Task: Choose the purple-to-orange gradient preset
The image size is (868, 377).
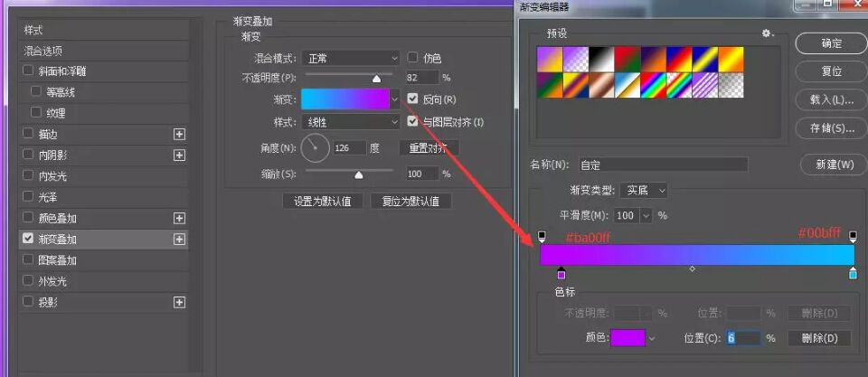Action: (x=550, y=60)
